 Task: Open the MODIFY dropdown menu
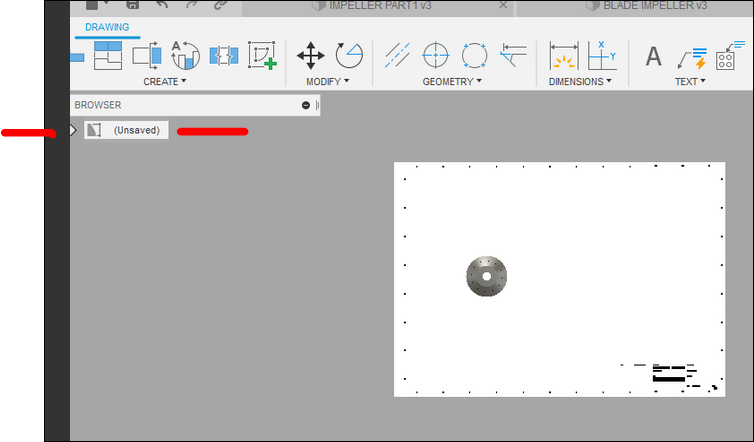(328, 82)
